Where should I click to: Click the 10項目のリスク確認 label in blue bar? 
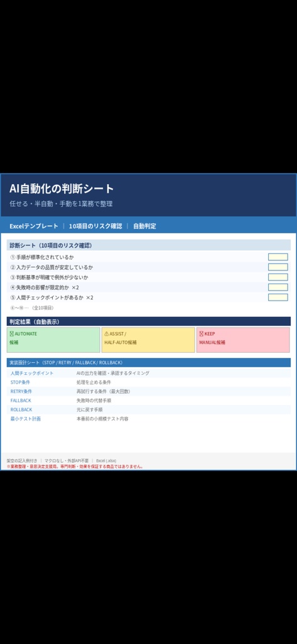tap(95, 226)
